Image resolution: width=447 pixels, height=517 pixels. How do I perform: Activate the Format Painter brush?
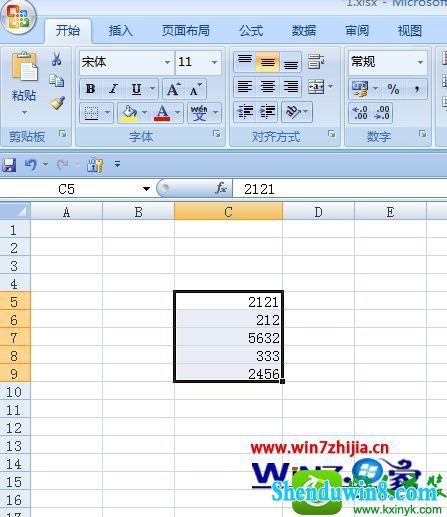tap(57, 103)
